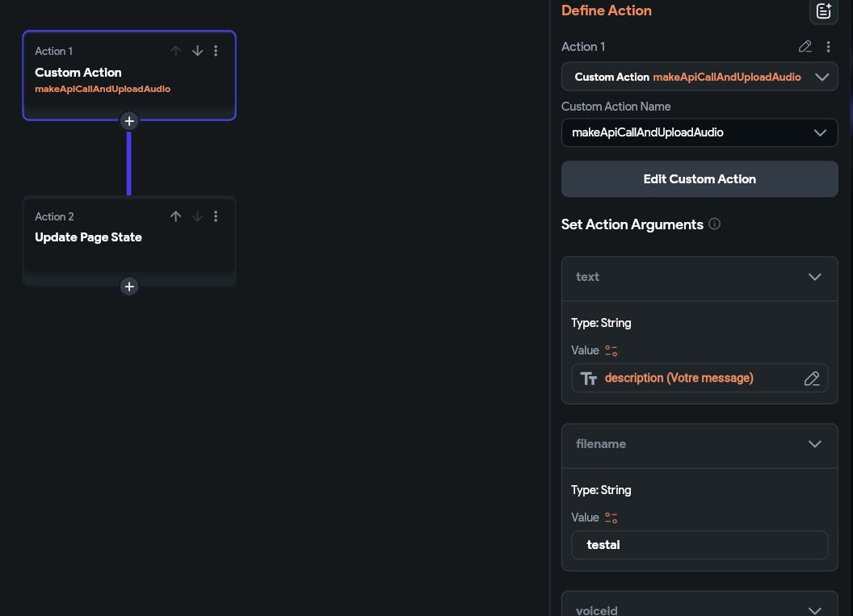Viewport: 853px width, 616px height.
Task: Click the Edit Custom Action button
Action: click(700, 179)
